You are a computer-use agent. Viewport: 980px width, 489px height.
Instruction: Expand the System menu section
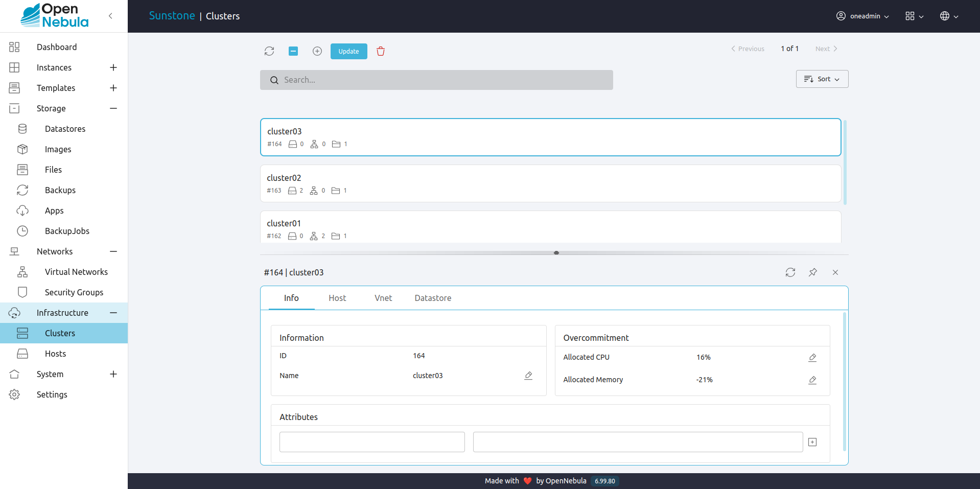113,374
